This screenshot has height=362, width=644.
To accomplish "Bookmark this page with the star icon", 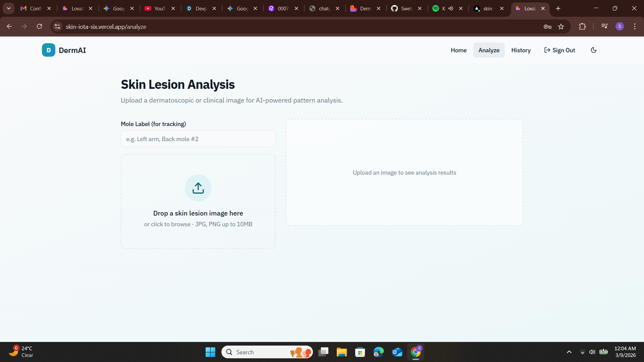I will point(561,27).
